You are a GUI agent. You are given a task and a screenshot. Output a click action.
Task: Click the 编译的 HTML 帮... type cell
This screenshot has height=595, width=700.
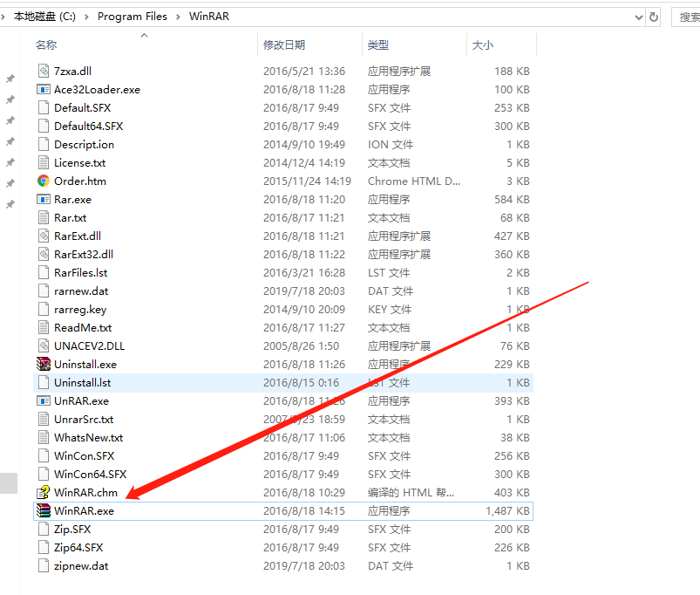pyautogui.click(x=411, y=492)
